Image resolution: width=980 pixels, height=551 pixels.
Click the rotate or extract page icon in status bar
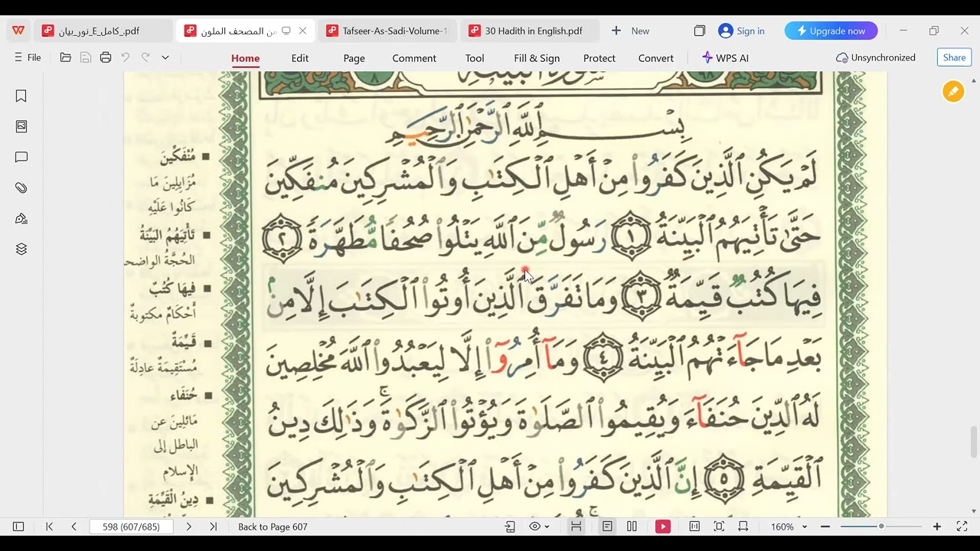[511, 527]
